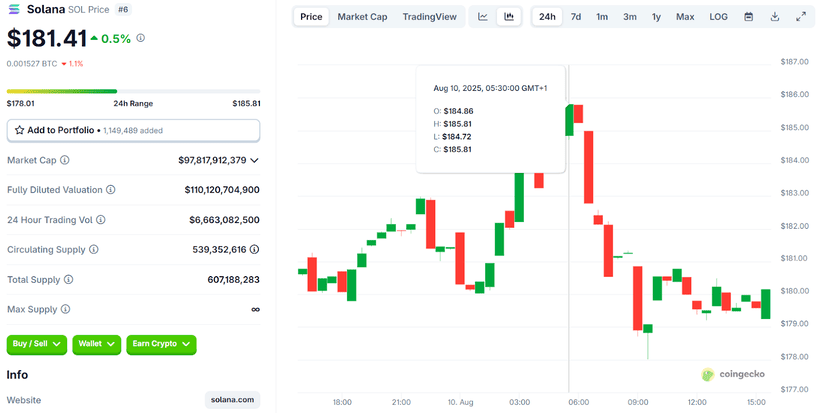Click the 607,188,283 total supply value

point(234,279)
